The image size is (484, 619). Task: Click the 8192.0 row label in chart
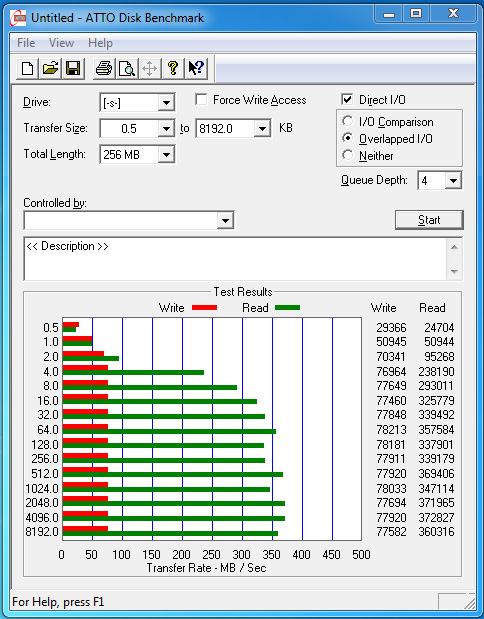pyautogui.click(x=42, y=532)
